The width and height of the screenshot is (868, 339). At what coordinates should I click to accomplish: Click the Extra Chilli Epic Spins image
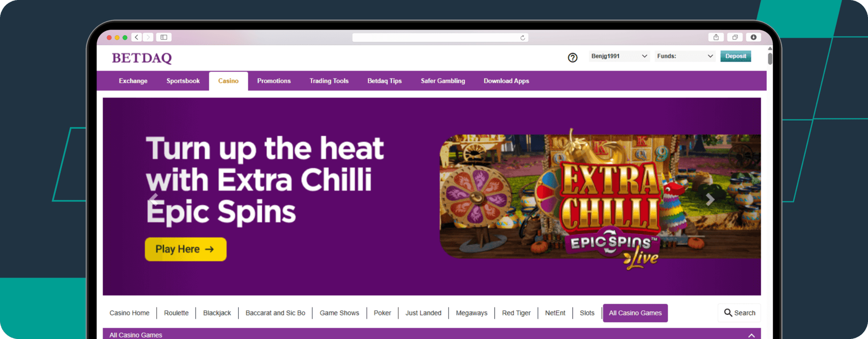point(600,198)
